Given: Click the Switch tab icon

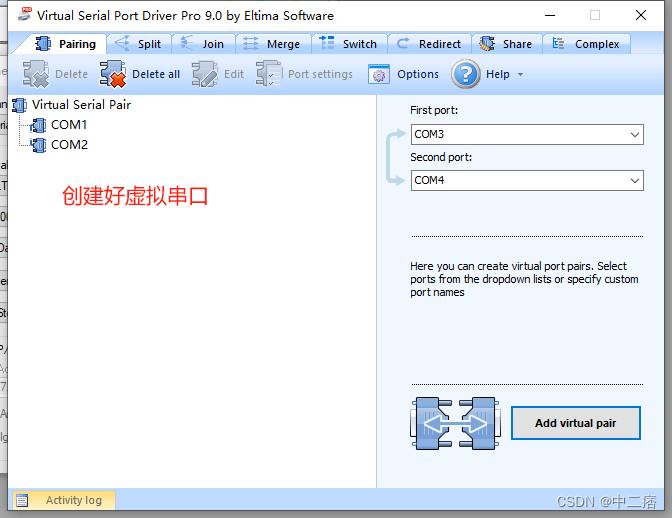Looking at the screenshot, I should 327,43.
